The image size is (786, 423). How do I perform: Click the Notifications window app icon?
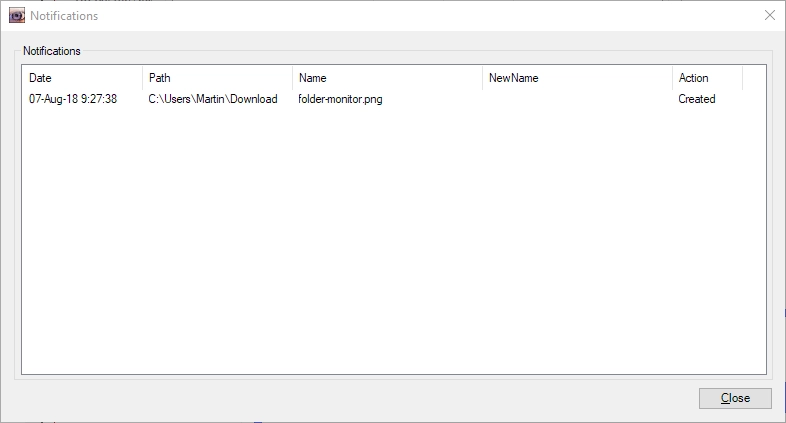(17, 16)
